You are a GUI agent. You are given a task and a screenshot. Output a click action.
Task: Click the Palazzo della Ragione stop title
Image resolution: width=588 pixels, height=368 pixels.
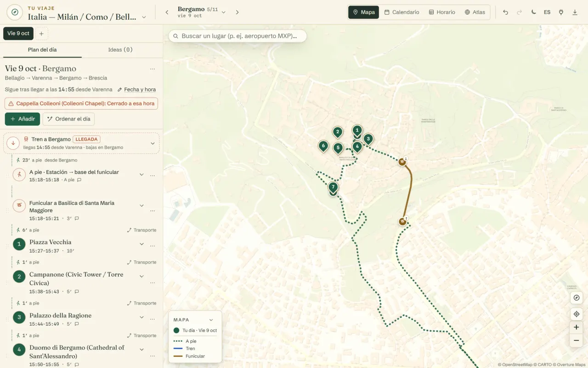pyautogui.click(x=61, y=316)
